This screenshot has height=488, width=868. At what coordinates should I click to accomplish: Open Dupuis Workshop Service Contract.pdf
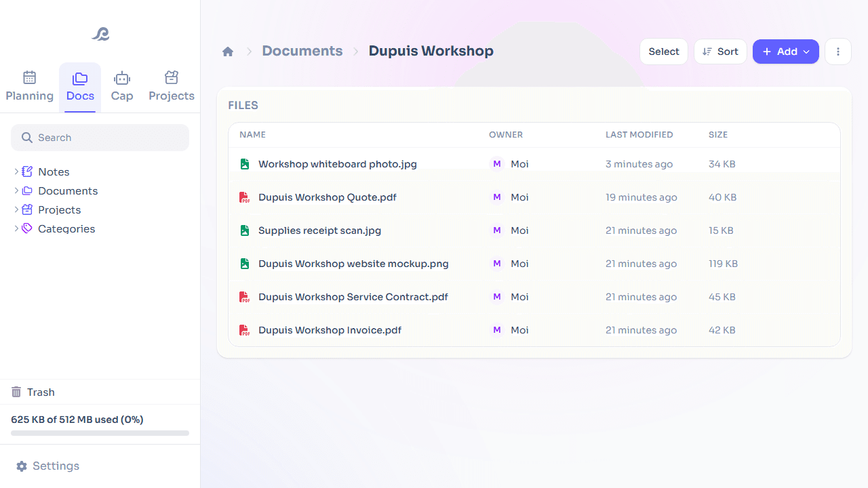353,297
